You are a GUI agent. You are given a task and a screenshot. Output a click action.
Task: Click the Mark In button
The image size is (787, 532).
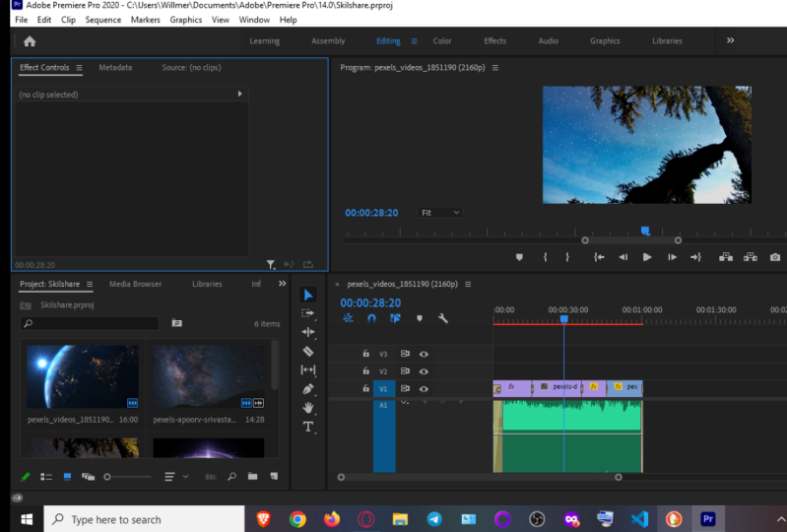click(545, 257)
